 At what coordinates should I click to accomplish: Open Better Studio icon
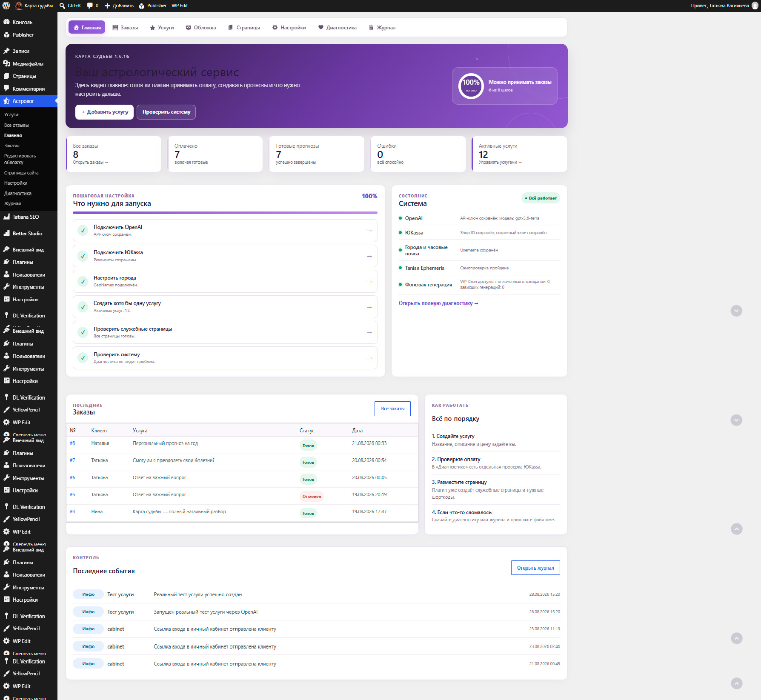click(6, 233)
